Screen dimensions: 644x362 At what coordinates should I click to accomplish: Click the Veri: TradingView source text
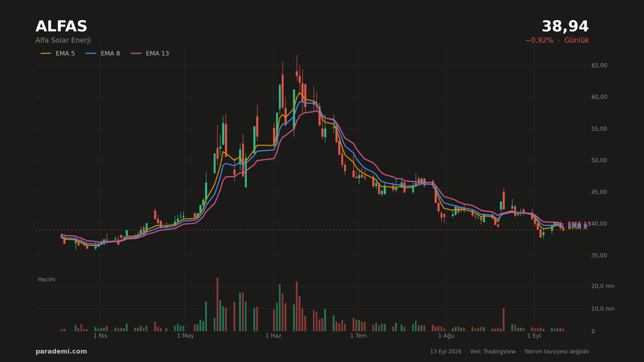point(493,352)
